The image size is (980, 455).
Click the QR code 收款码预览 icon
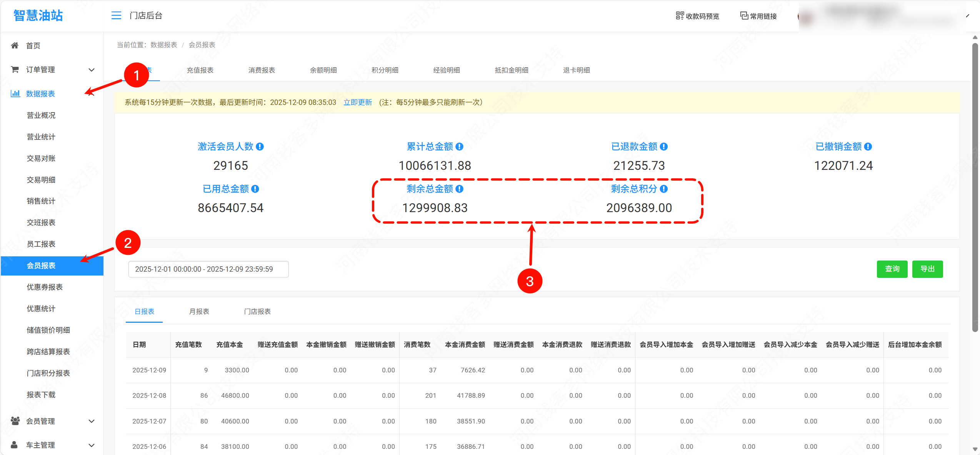pos(680,16)
